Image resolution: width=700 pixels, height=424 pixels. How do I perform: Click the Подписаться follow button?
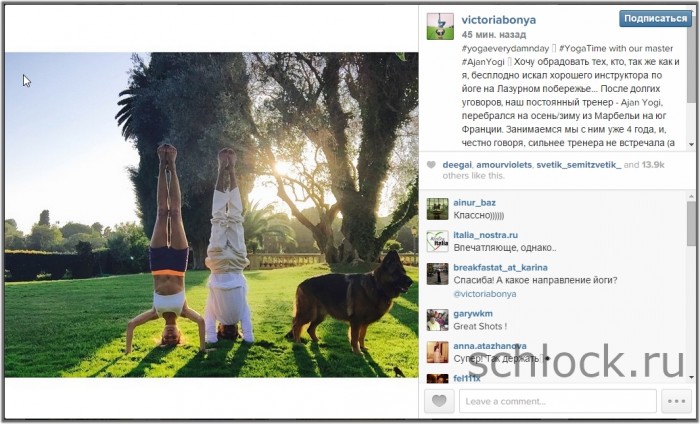click(655, 18)
